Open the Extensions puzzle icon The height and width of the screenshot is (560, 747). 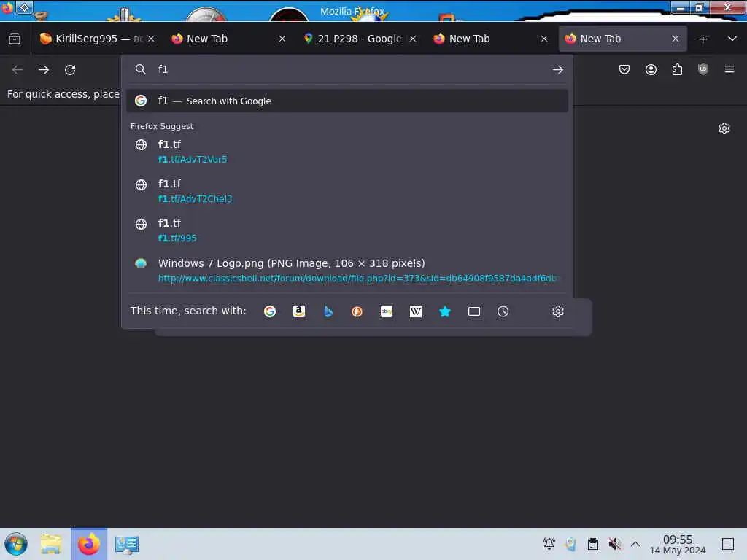(x=677, y=69)
